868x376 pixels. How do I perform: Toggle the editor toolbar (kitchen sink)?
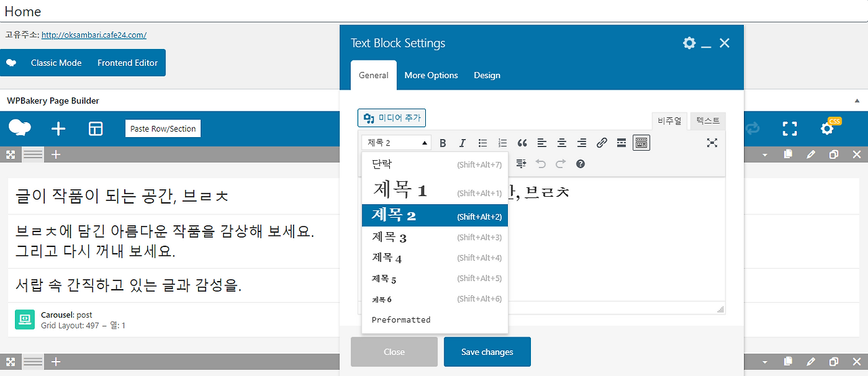pos(641,143)
